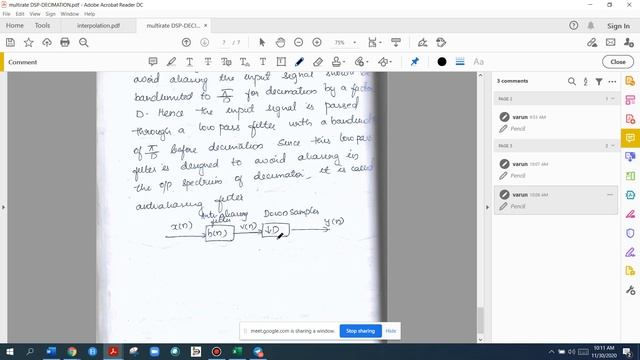This screenshot has height=360, width=640.
Task: Click the share link icon
Action: tap(592, 42)
